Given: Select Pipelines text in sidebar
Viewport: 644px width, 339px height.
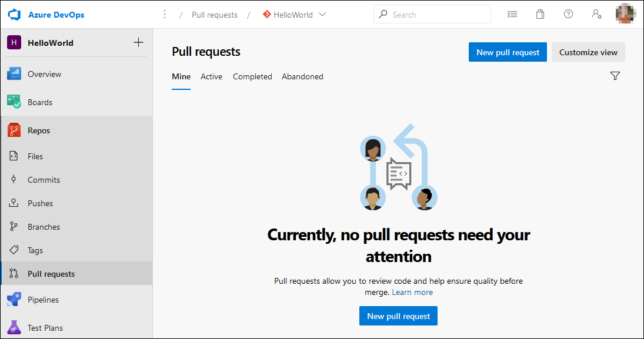Looking at the screenshot, I should [x=43, y=300].
